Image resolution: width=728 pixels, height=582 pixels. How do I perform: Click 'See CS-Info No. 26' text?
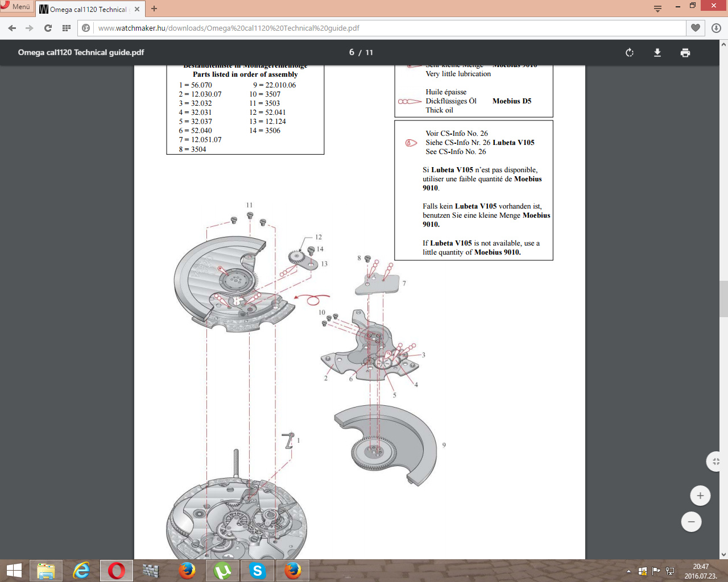click(x=456, y=152)
